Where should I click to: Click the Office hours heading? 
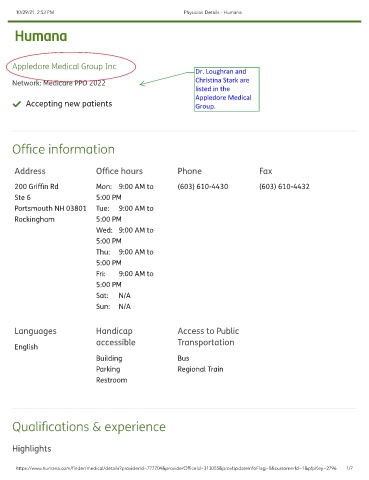tap(119, 171)
